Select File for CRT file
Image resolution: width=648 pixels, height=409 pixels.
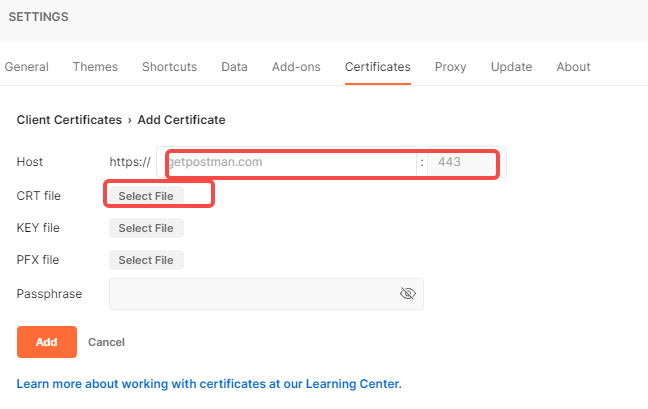146,196
